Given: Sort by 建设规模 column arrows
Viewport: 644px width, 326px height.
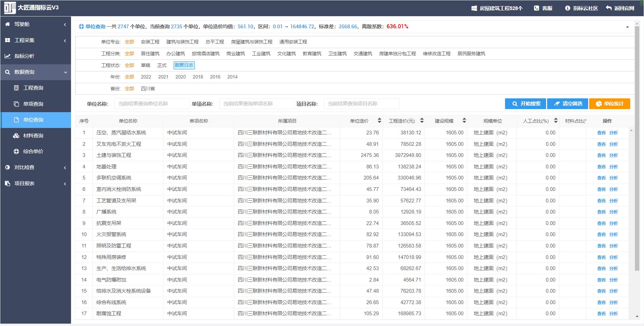Looking at the screenshot, I should point(464,121).
